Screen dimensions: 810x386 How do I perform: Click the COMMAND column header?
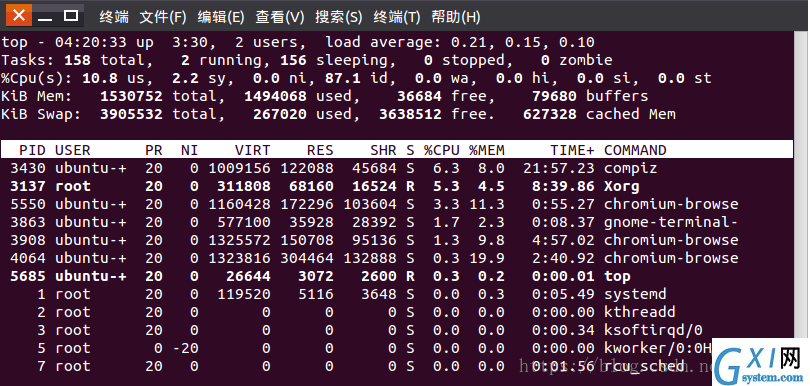[x=635, y=150]
